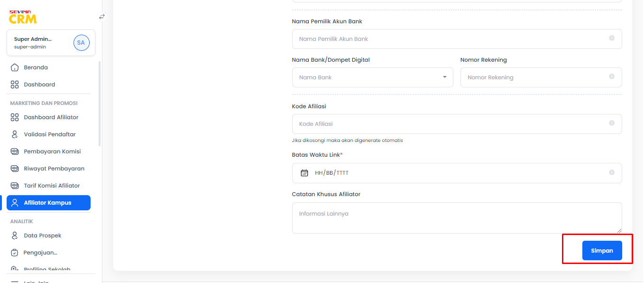Focus the Catatan Khusus Afiliator textarea
Image resolution: width=644 pixels, height=283 pixels.
click(x=457, y=218)
